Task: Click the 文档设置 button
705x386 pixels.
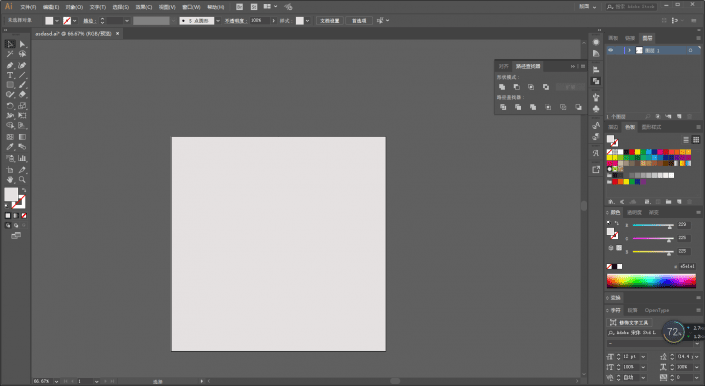Action: coord(330,21)
